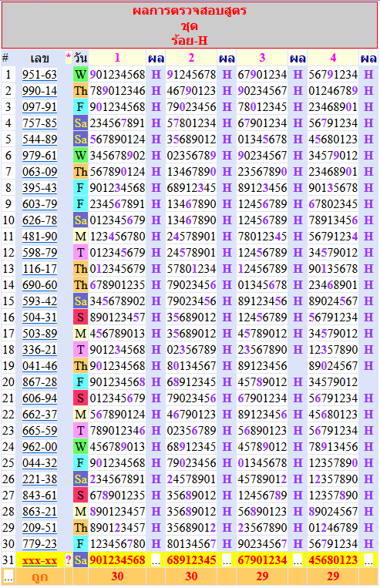Image resolution: width=380 pixels, height=588 pixels.
Task: Select the green W day cell in row 1
Action: [80, 75]
